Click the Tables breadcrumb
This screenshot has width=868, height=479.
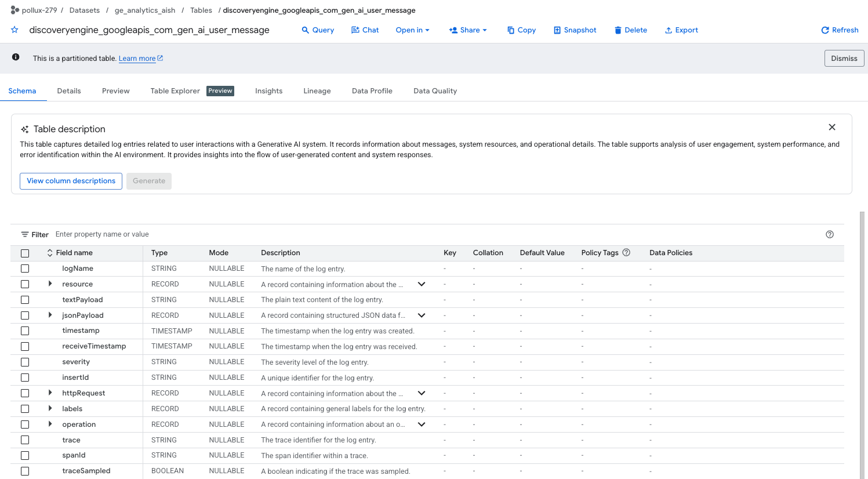pyautogui.click(x=201, y=10)
